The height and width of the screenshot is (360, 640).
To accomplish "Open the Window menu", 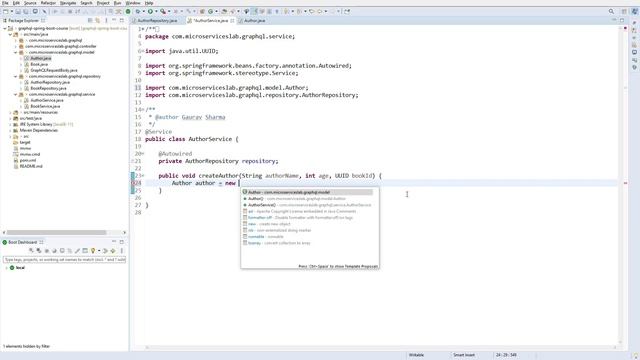I will click(x=133, y=3).
